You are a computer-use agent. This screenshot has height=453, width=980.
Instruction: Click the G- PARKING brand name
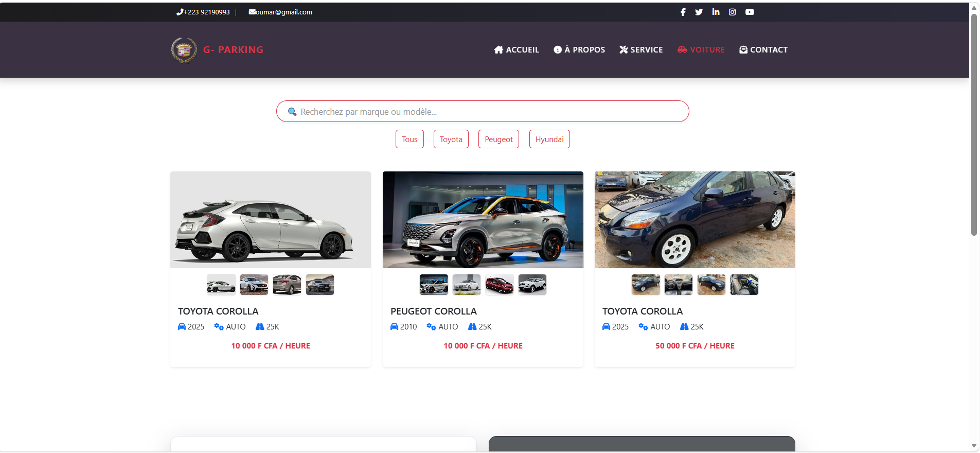(233, 50)
